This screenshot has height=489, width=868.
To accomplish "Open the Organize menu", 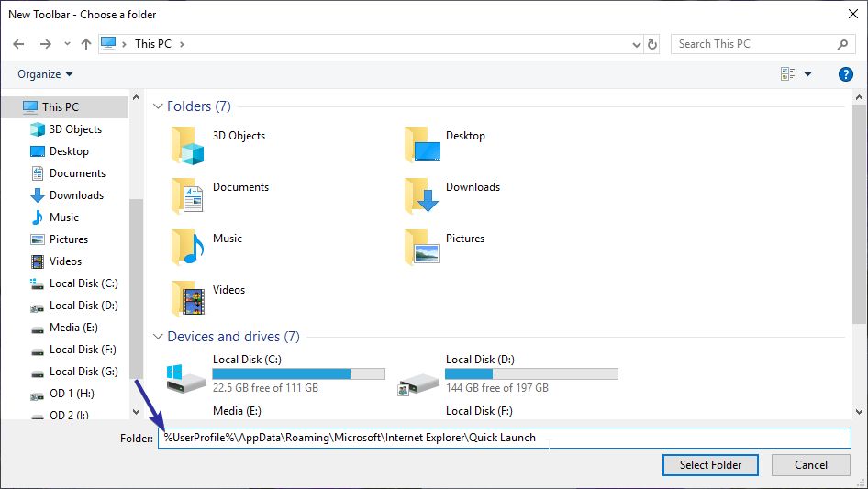I will (x=44, y=74).
